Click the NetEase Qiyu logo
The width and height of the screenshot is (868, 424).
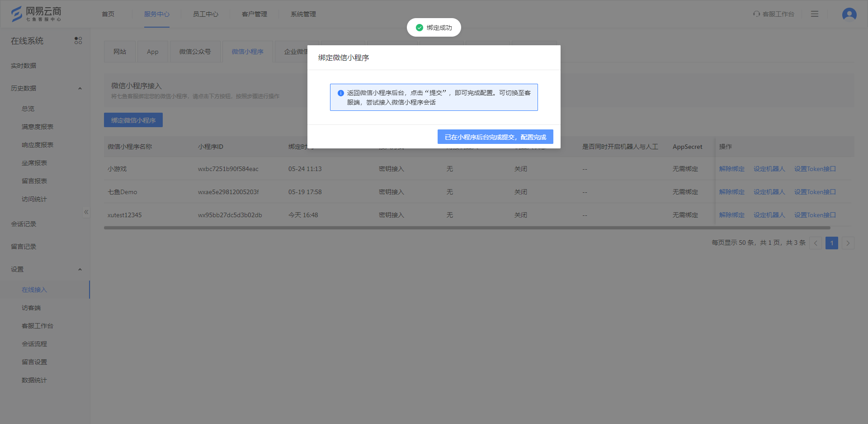pos(36,14)
